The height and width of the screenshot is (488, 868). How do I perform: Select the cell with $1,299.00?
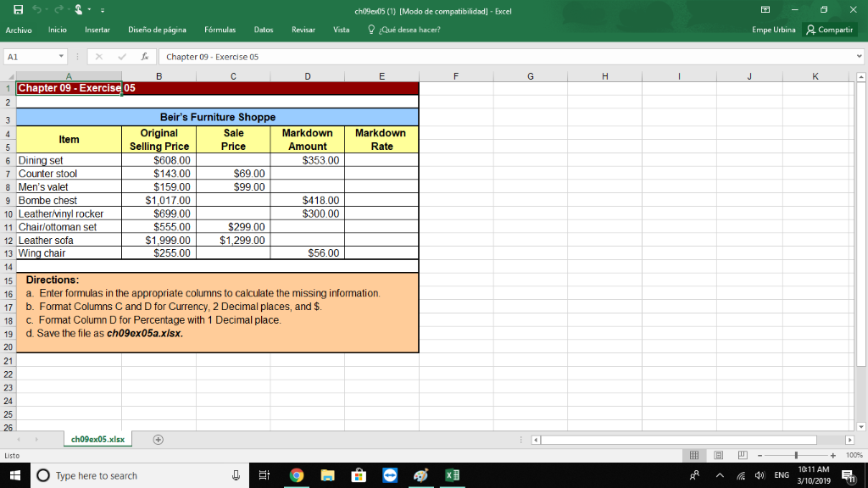pos(233,240)
